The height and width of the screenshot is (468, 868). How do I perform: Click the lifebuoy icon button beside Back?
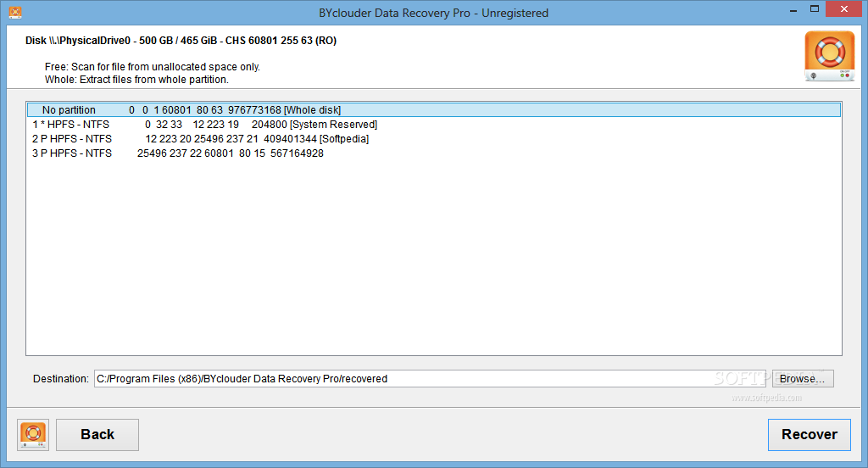pos(33,435)
